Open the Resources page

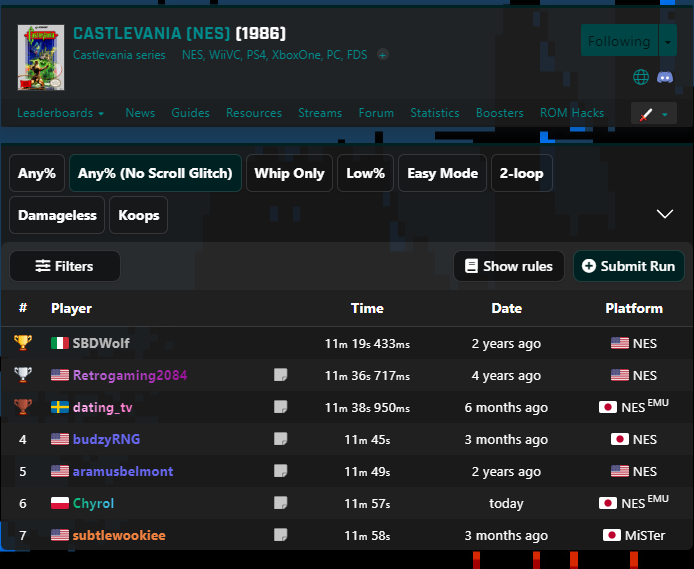[x=254, y=113]
